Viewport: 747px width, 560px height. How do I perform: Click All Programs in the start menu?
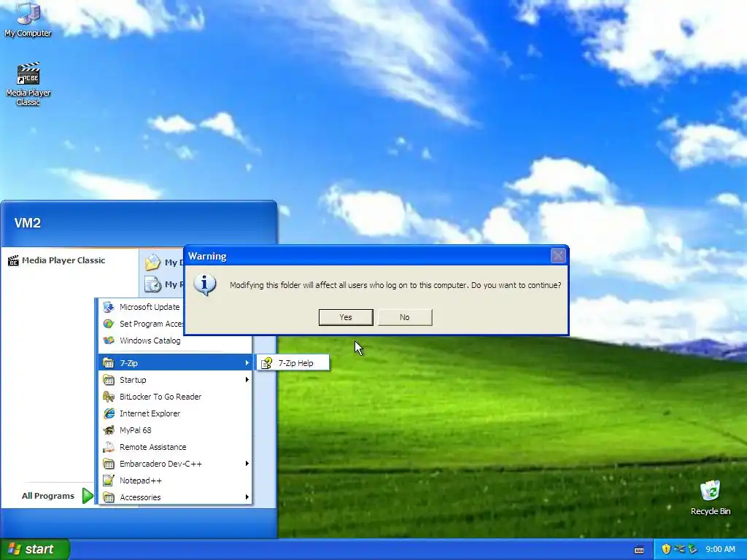point(48,496)
